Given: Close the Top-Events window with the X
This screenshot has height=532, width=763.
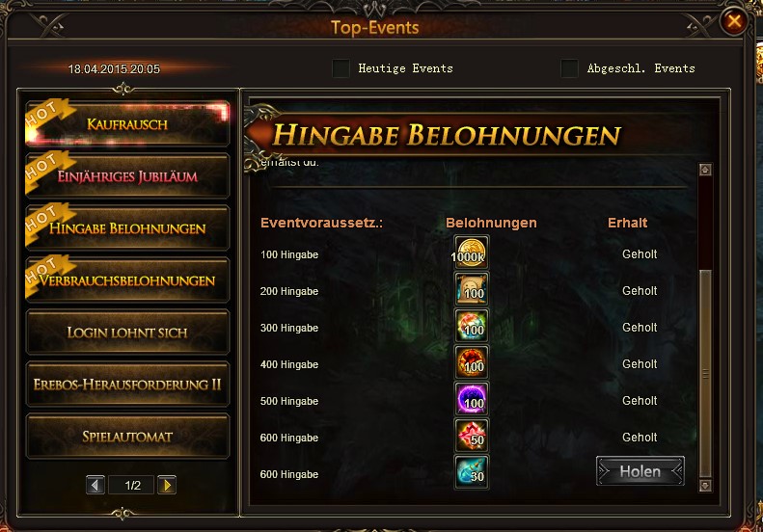Looking at the screenshot, I should 734,21.
